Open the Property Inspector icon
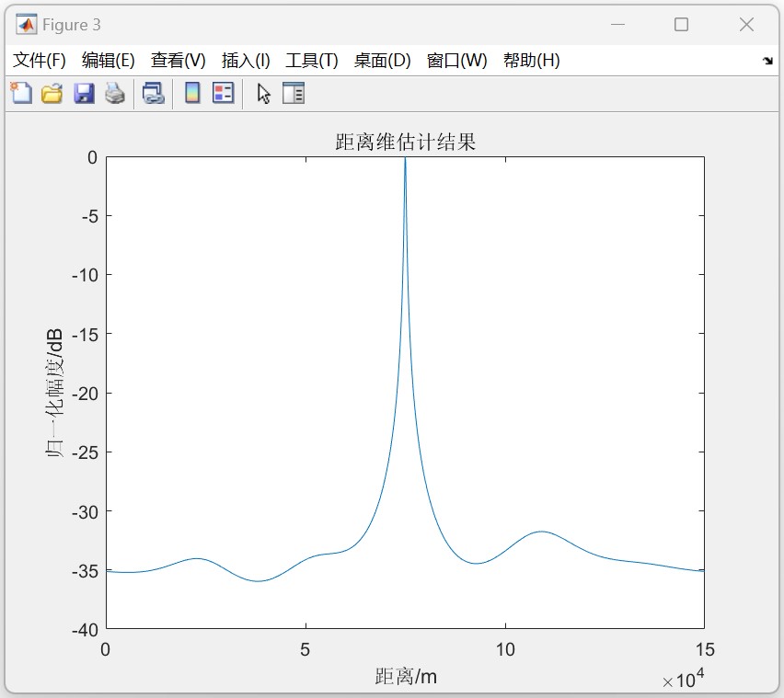The width and height of the screenshot is (784, 698). pos(294,93)
